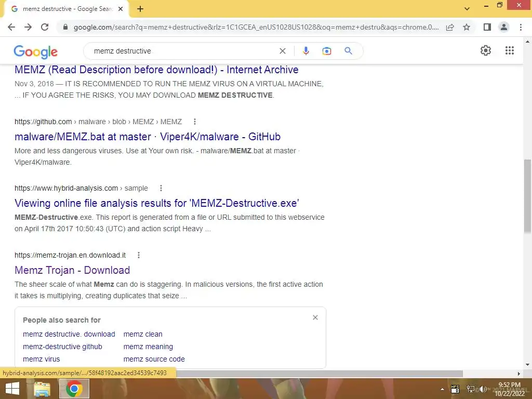Click the address bar URL

(x=256, y=27)
